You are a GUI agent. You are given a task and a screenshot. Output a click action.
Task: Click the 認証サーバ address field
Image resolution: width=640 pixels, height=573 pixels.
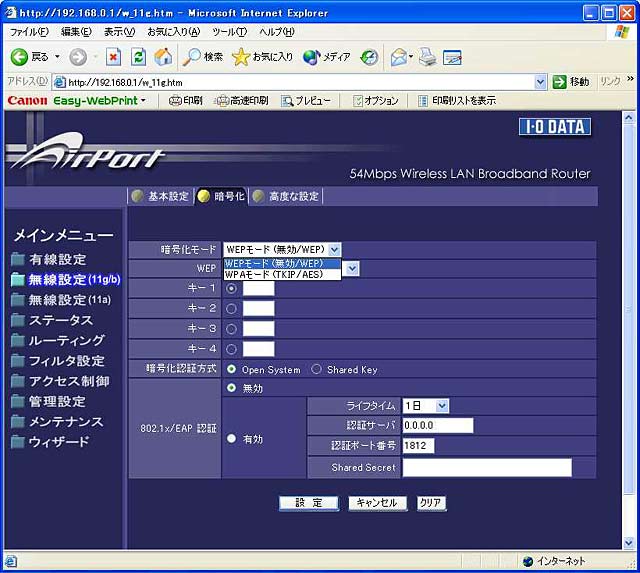click(x=438, y=425)
